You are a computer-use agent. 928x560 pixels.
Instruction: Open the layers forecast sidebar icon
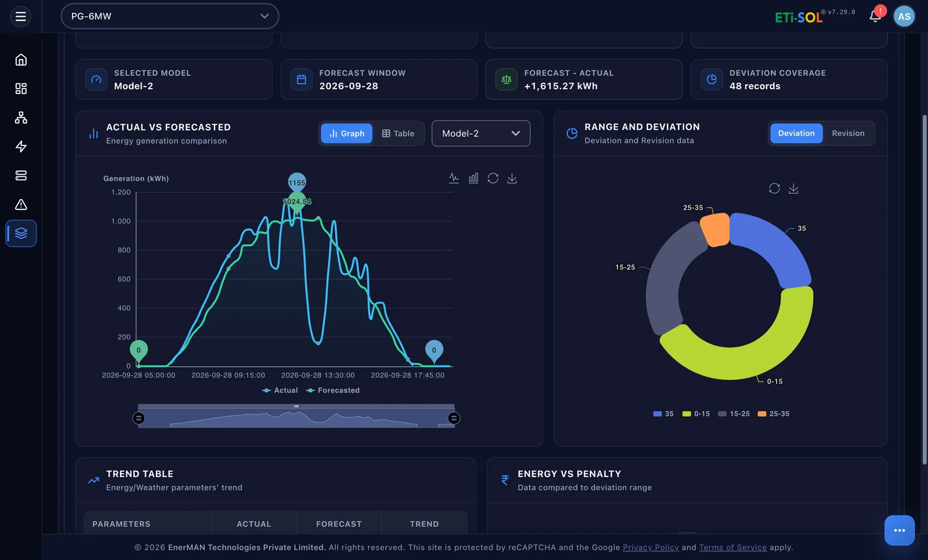21,234
